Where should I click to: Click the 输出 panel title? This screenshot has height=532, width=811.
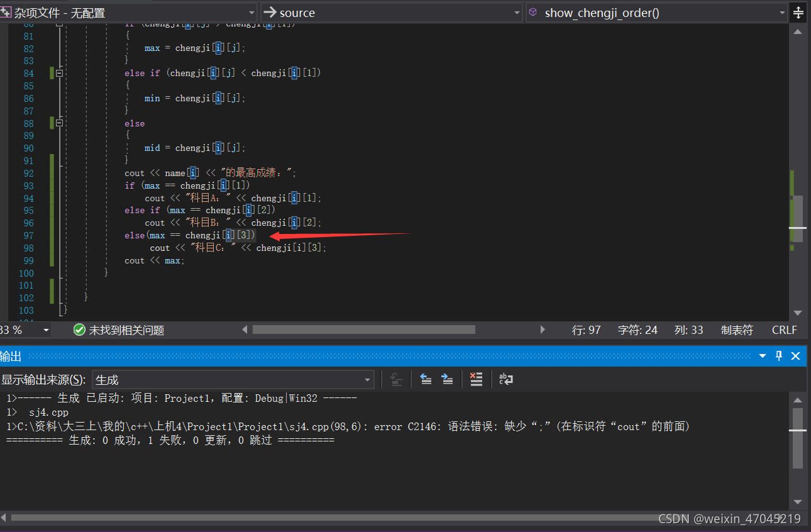11,357
